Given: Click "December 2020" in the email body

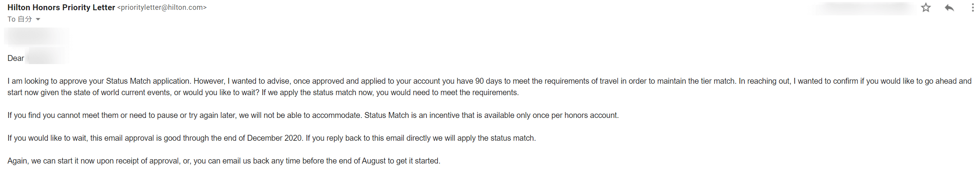Looking at the screenshot, I should [274, 138].
